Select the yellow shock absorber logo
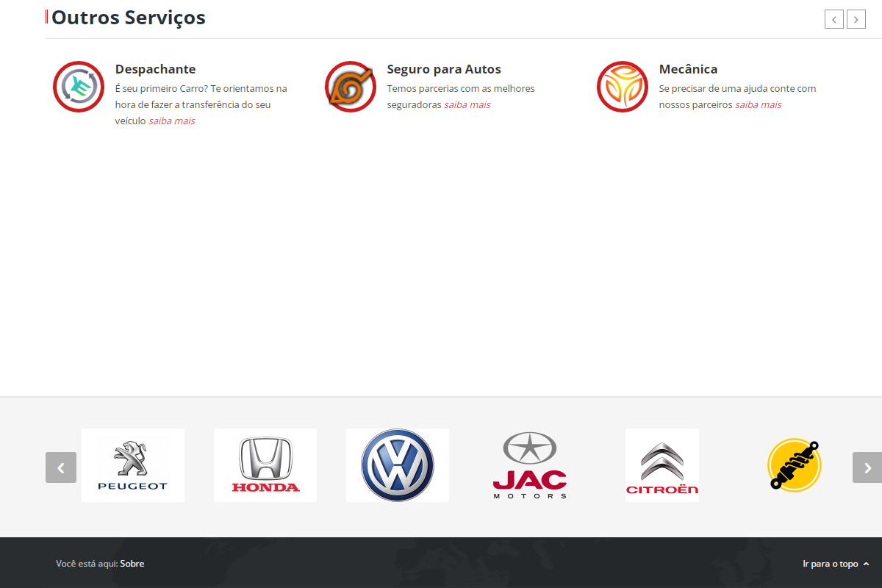 click(795, 465)
